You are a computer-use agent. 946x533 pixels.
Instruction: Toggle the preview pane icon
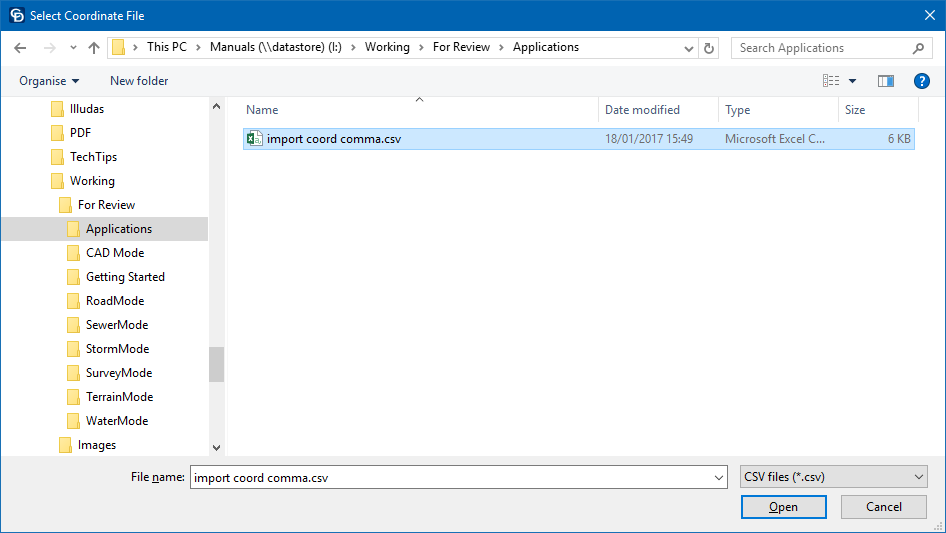(885, 81)
